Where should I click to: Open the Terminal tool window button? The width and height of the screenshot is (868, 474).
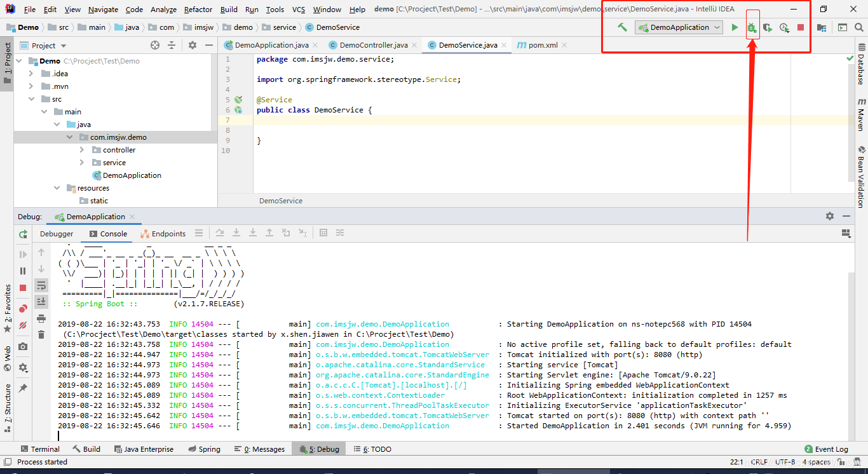pyautogui.click(x=40, y=449)
